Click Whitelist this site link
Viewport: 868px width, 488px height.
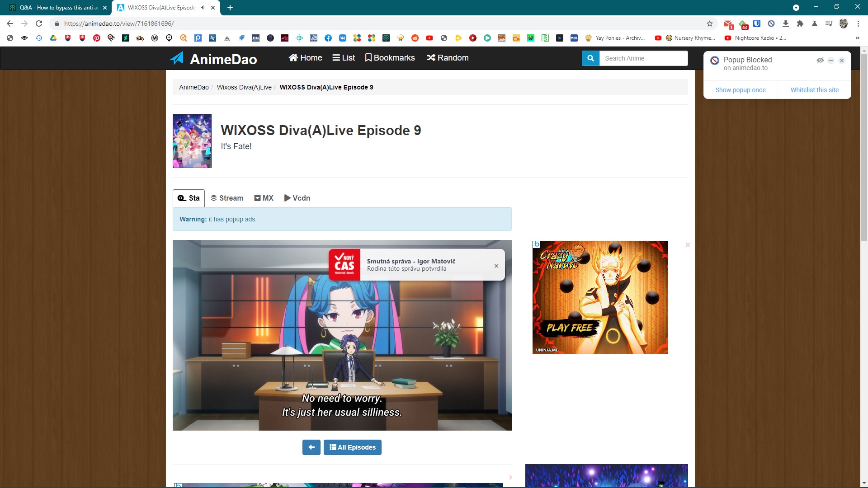coord(814,90)
